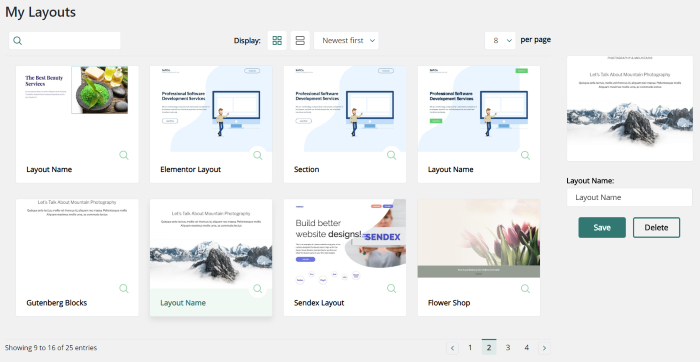The width and height of the screenshot is (700, 362).
Task: Select the Sendex Layout thumbnail
Action: pyautogui.click(x=345, y=242)
